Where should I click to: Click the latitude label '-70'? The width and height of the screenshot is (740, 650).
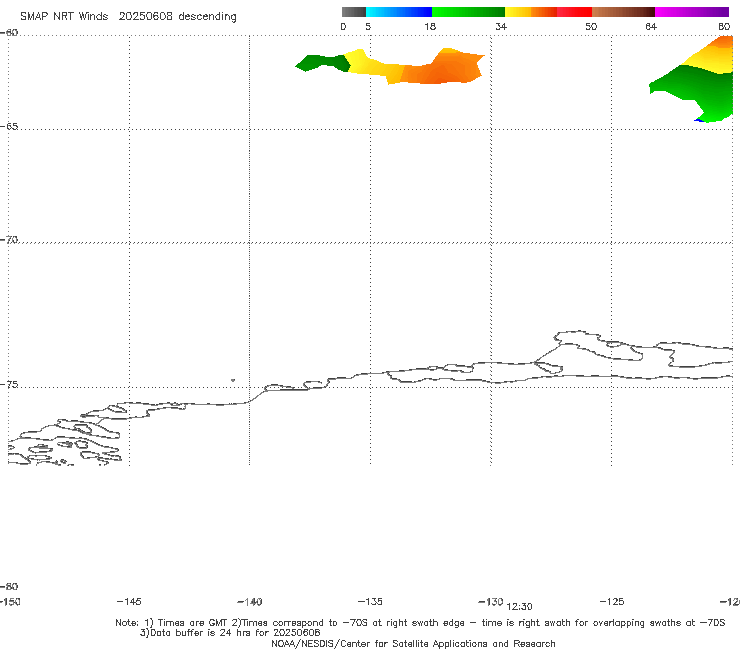tap(9, 240)
